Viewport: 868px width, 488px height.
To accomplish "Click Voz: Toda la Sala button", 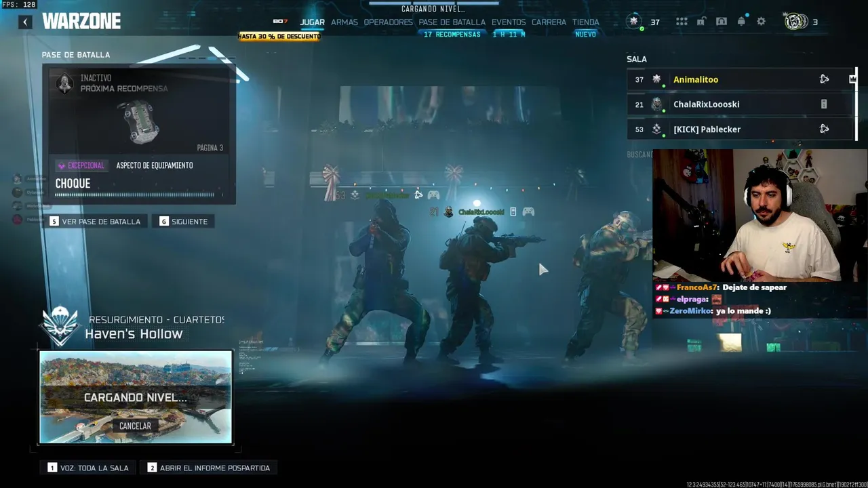I will click(x=89, y=468).
